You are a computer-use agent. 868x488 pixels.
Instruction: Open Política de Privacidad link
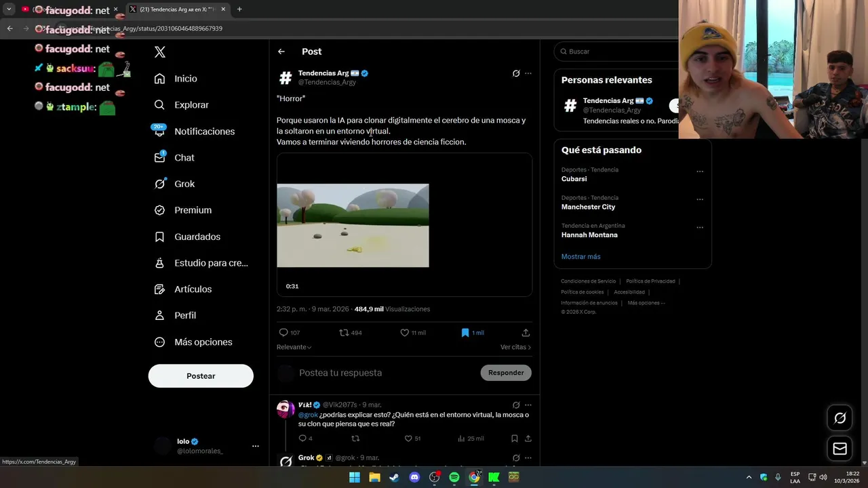tap(650, 281)
